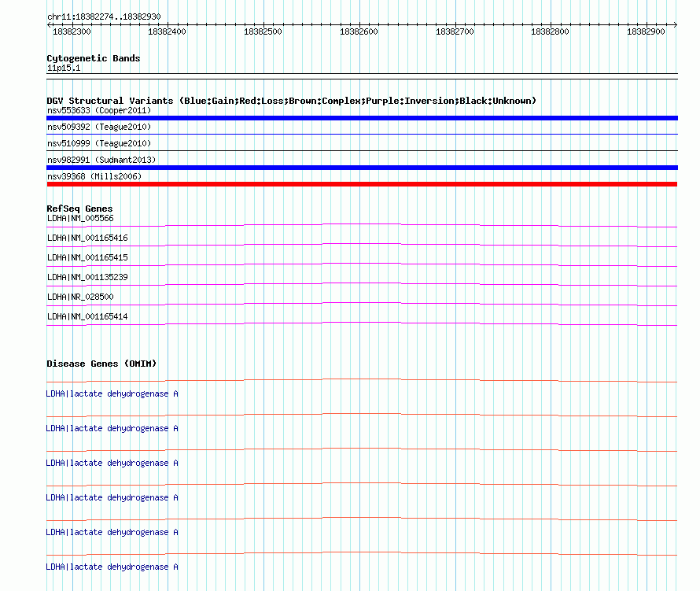Click the 18382500 ruler tick label
Viewport: 700px width, 591px height.
pyautogui.click(x=263, y=31)
